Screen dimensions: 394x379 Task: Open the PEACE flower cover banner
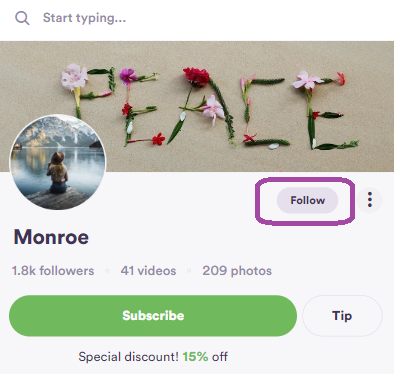point(197,106)
